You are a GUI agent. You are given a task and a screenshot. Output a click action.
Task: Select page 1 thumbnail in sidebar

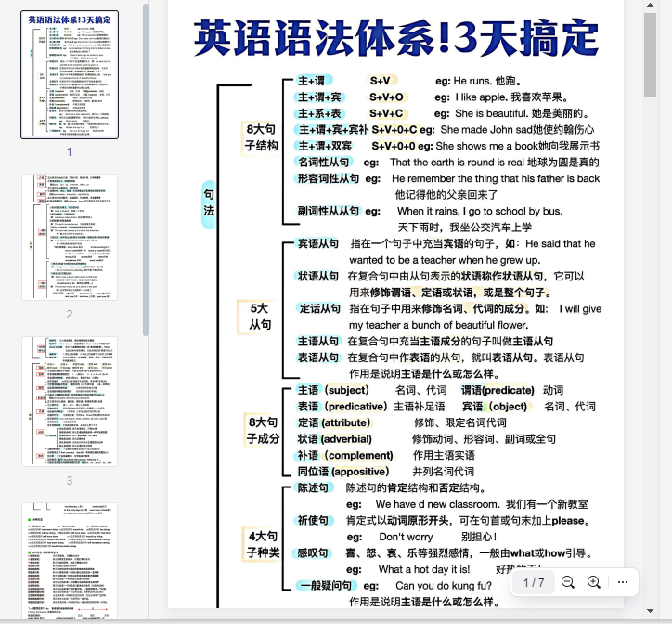(70, 74)
